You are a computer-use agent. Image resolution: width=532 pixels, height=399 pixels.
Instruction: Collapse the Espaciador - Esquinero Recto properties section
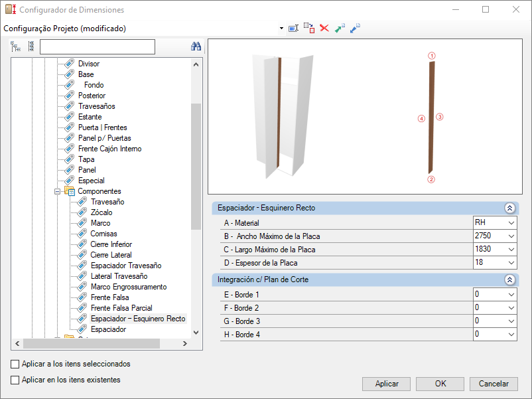(509, 208)
